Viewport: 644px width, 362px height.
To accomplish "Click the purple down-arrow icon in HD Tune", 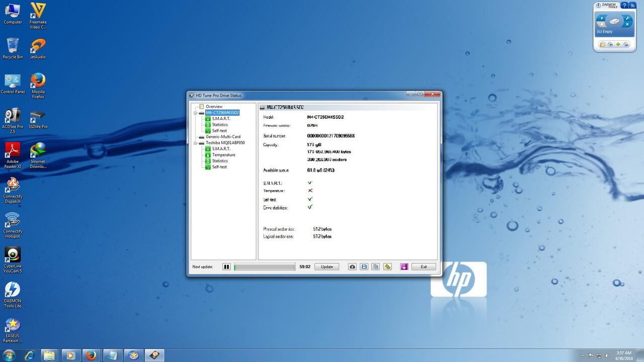I will (x=404, y=267).
